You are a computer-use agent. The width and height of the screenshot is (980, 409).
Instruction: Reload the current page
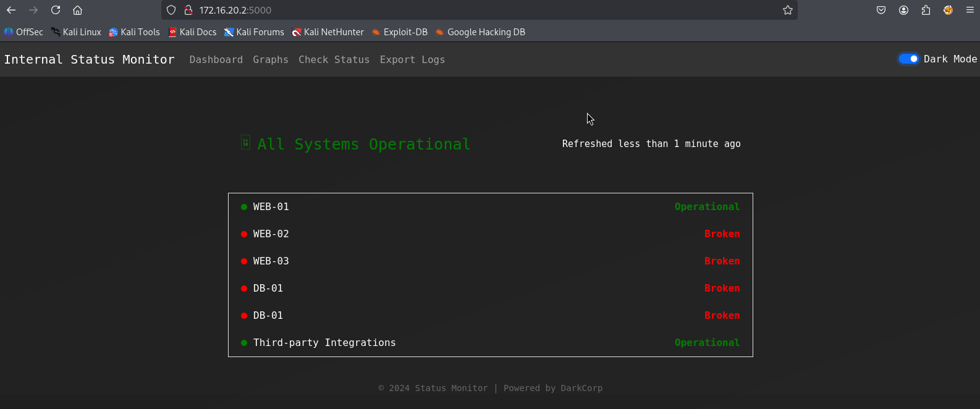pos(56,10)
